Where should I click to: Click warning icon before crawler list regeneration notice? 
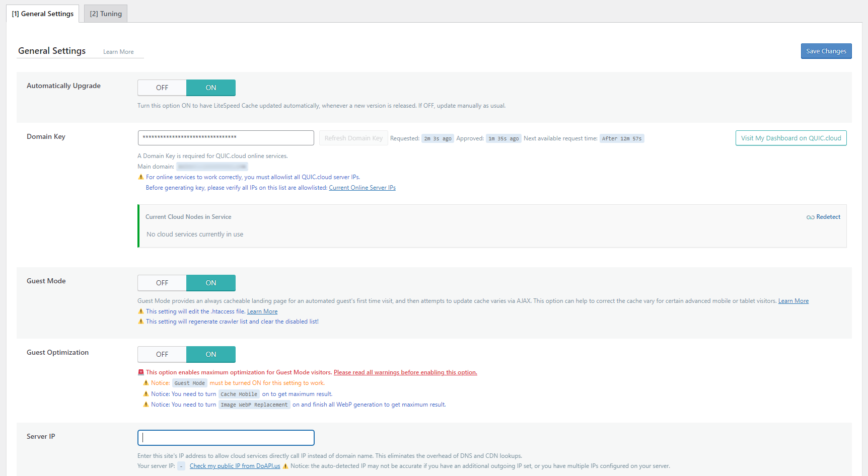click(141, 321)
